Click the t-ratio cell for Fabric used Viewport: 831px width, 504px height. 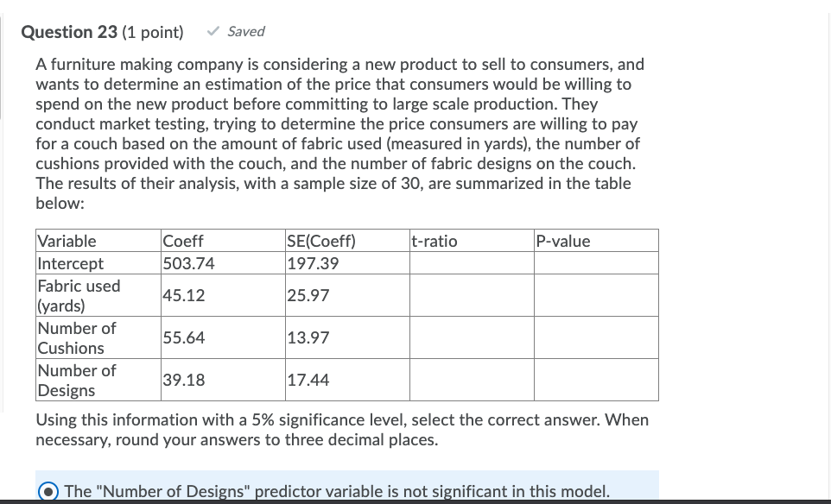(472, 295)
